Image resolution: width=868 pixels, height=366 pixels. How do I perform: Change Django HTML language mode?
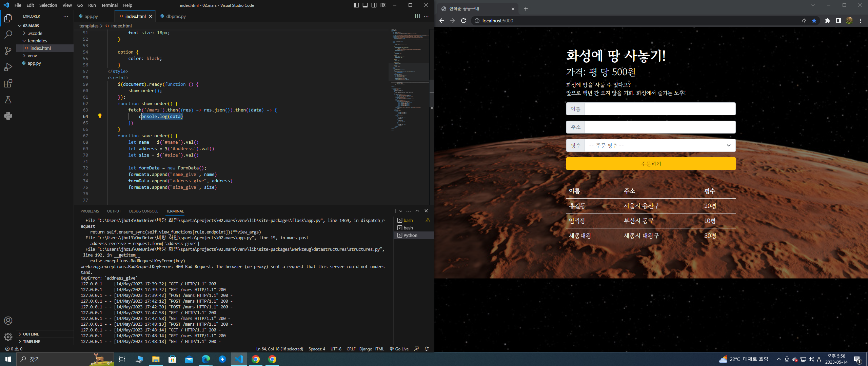(372, 349)
